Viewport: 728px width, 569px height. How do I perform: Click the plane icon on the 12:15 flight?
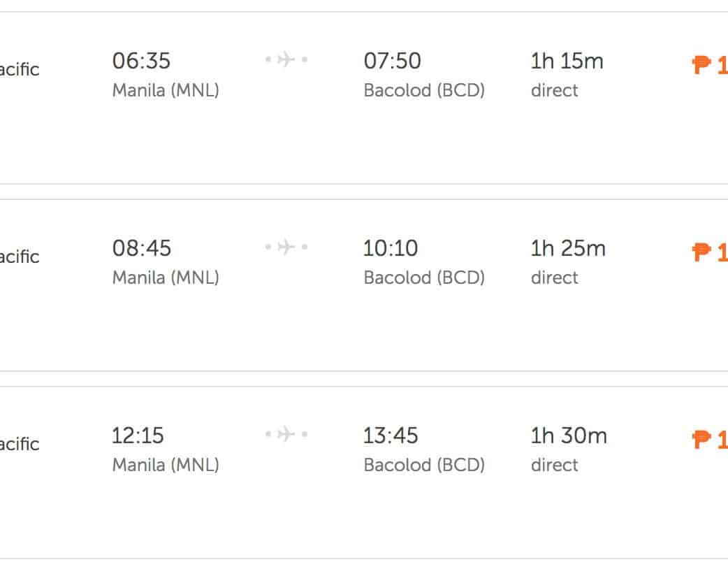tap(286, 435)
